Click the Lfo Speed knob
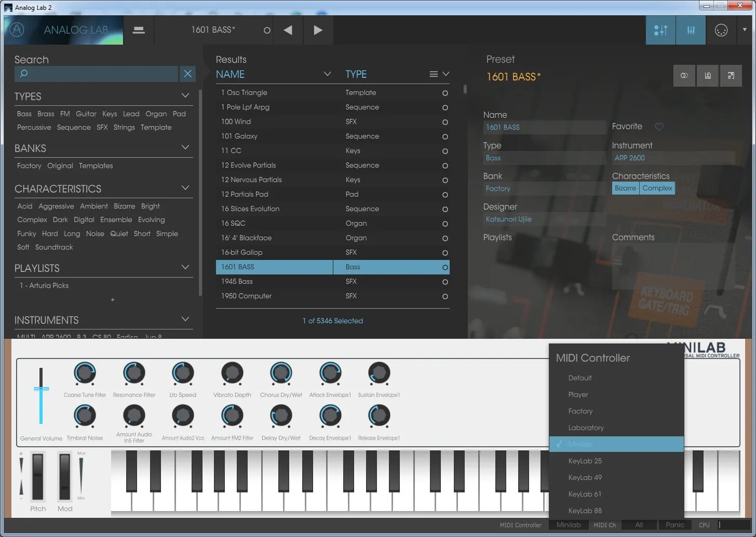This screenshot has height=537, width=756. coord(183,373)
